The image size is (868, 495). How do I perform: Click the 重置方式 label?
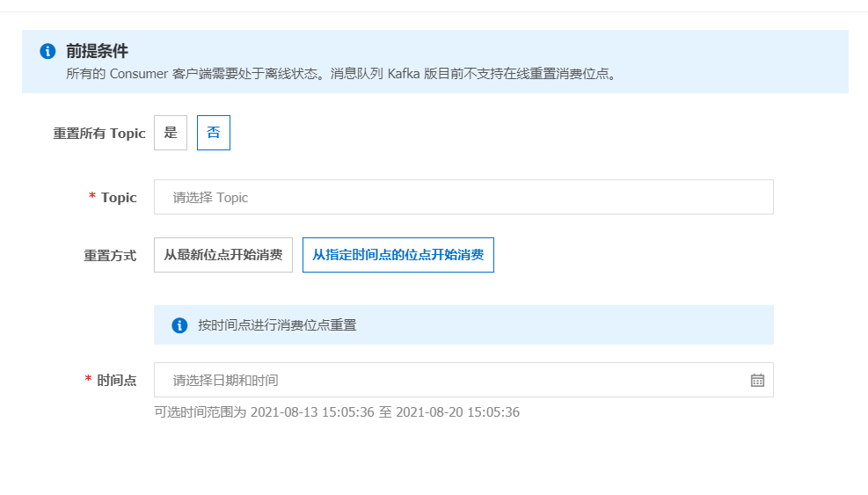tap(110, 256)
